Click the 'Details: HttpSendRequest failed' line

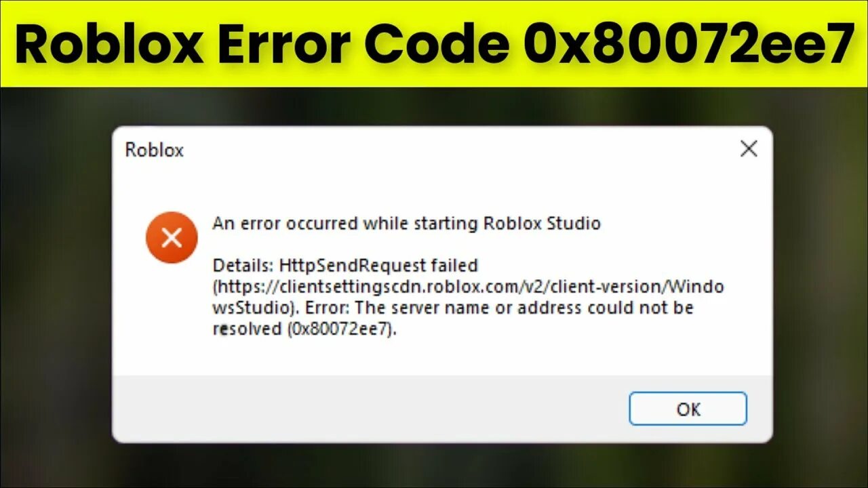pos(345,265)
